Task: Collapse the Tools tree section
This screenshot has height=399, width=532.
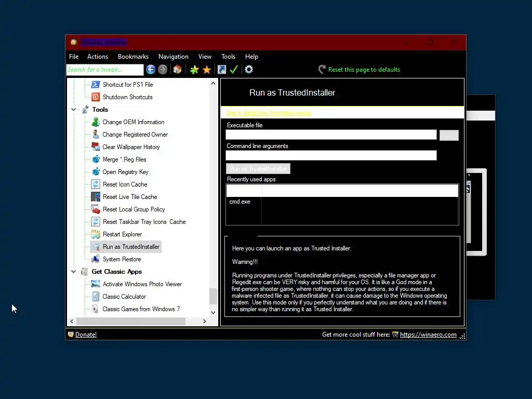Action: point(74,110)
